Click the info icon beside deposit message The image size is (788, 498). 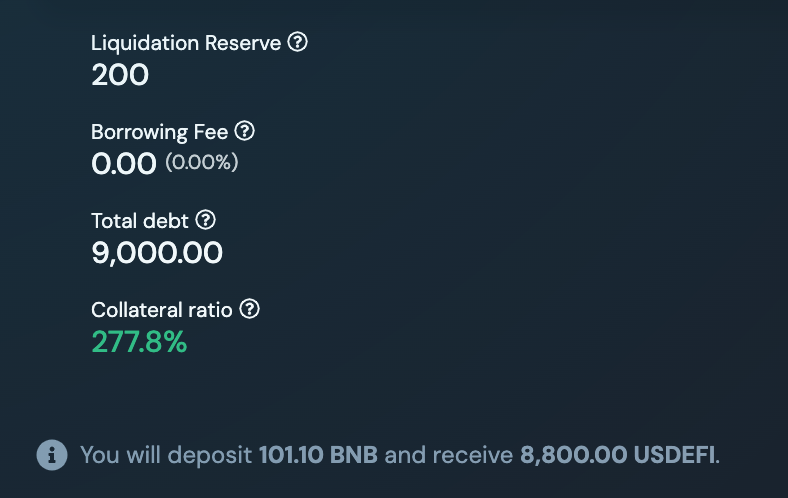(51, 455)
